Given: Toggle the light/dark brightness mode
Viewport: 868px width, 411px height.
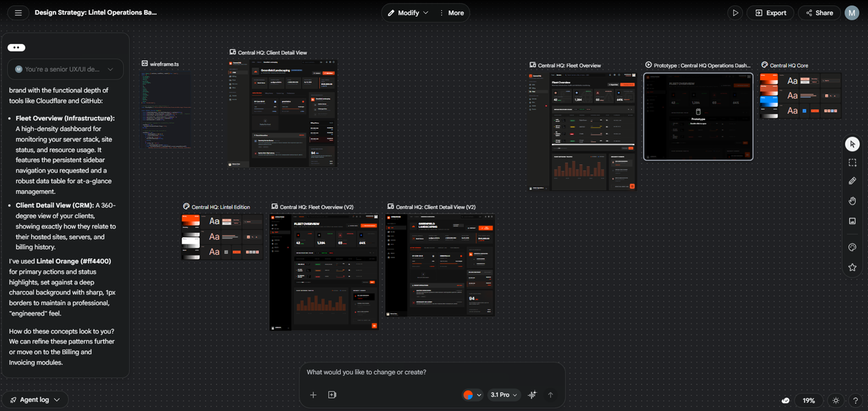Looking at the screenshot, I should [836, 400].
